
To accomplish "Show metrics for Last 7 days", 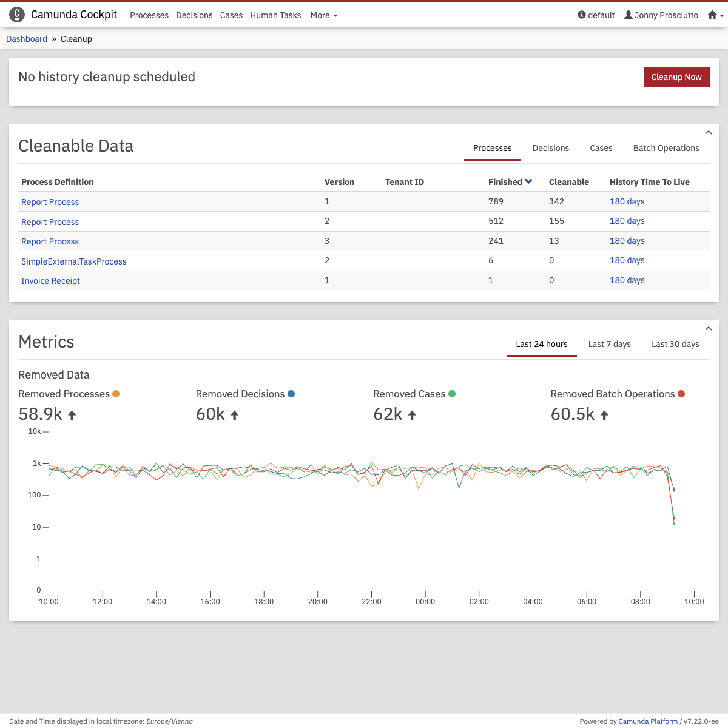I will click(x=609, y=344).
